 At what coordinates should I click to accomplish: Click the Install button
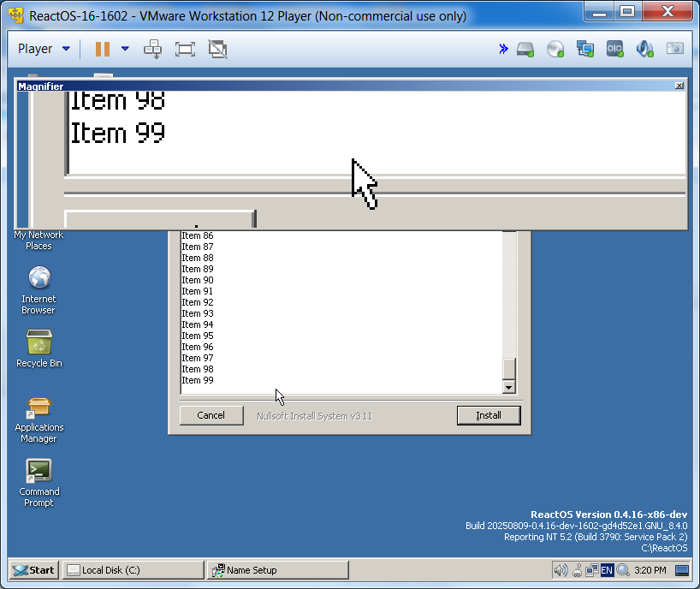pos(489,415)
